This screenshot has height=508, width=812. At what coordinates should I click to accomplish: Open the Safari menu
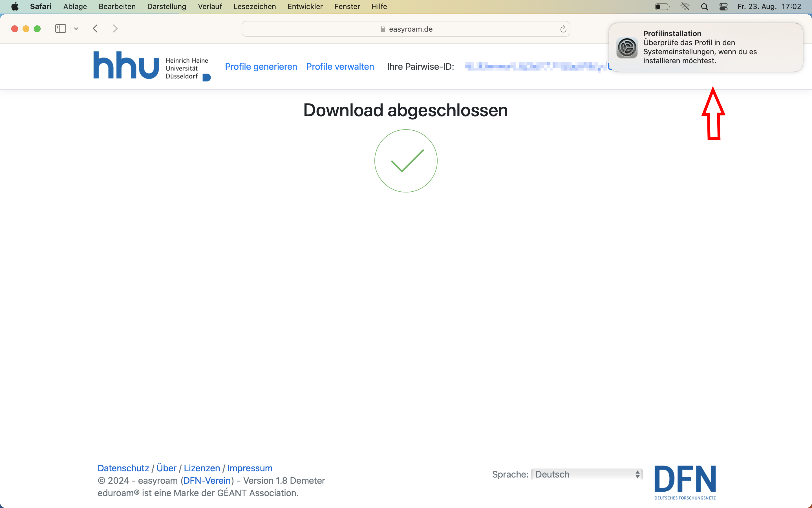pos(41,6)
